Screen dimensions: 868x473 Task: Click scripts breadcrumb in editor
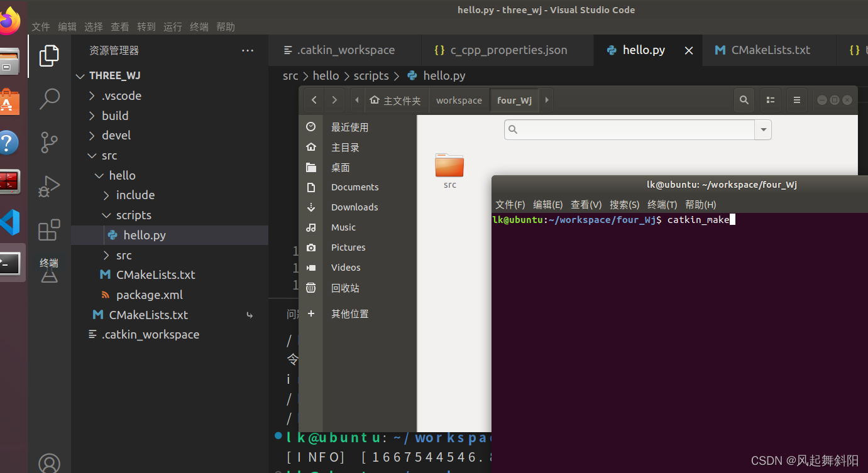click(x=371, y=75)
